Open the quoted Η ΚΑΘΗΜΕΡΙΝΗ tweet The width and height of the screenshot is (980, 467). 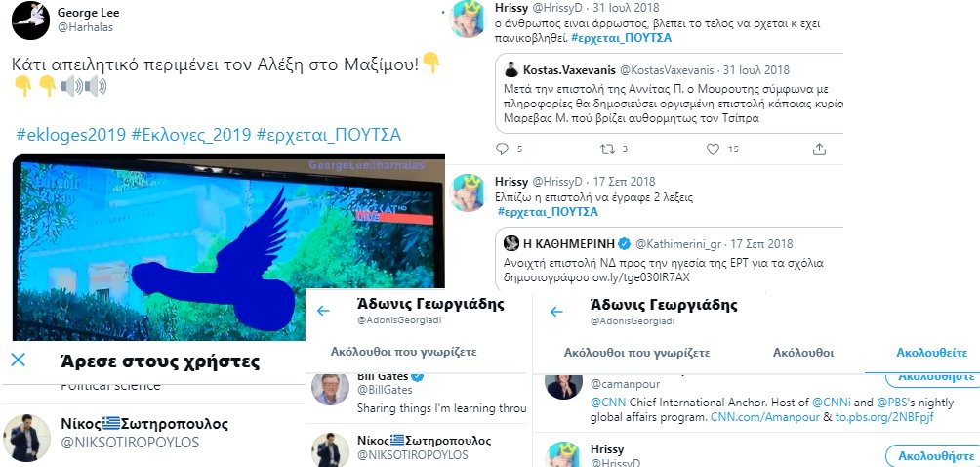[x=669, y=260]
